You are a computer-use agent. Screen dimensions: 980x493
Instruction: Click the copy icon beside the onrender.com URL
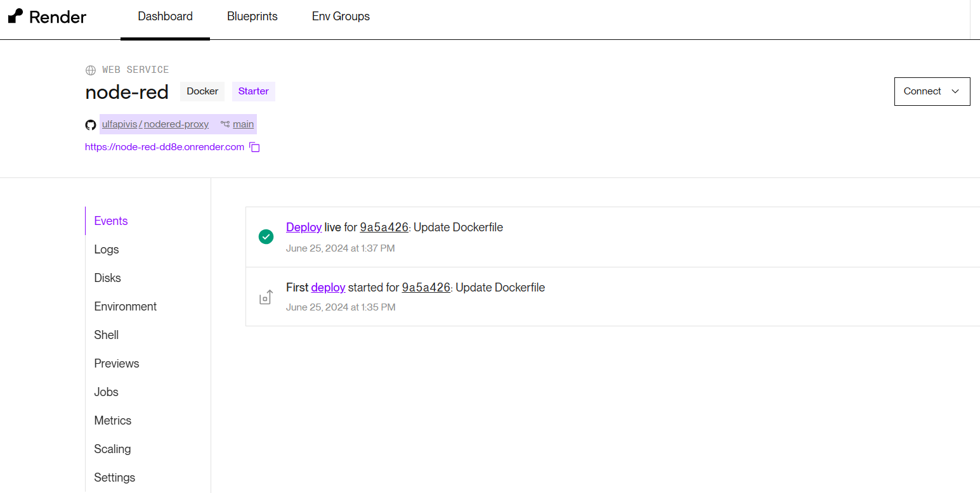[254, 146]
